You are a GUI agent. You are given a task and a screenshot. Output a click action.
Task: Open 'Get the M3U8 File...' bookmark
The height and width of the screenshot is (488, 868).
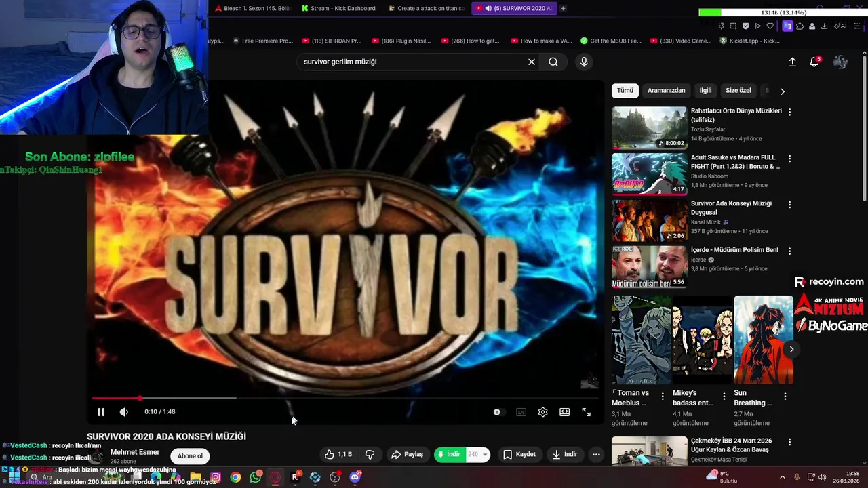[x=610, y=41]
